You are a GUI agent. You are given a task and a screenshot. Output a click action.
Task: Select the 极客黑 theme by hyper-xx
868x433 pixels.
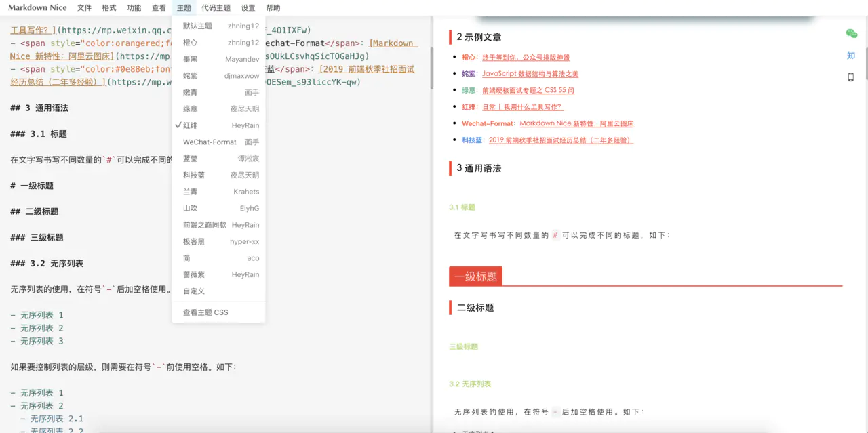(x=218, y=242)
